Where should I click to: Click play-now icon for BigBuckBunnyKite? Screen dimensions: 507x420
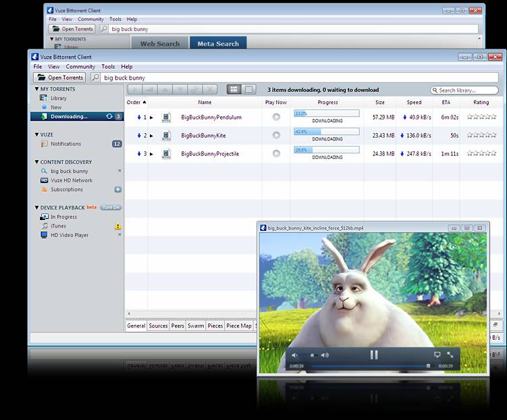click(276, 135)
